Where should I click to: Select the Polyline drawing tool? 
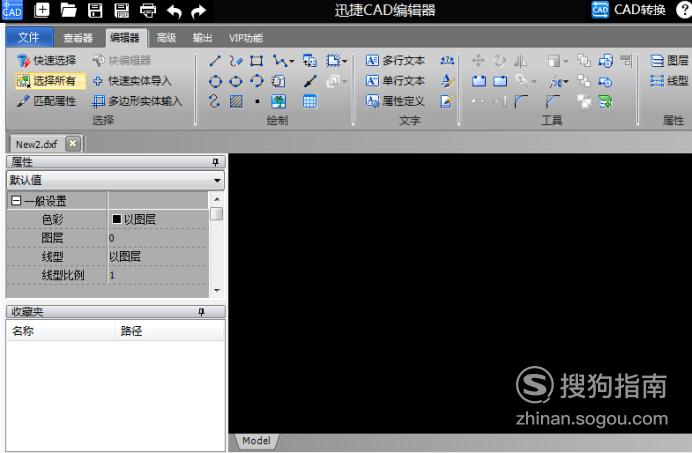click(x=280, y=60)
